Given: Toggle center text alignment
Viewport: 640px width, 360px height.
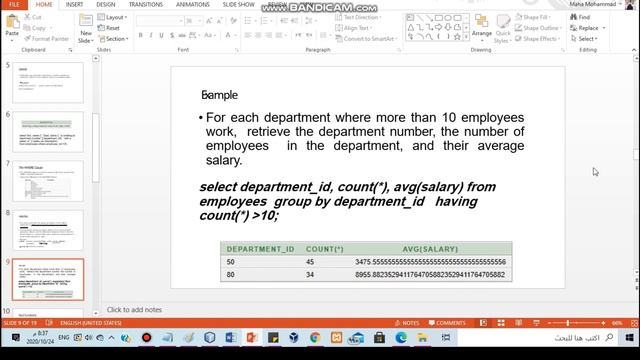Looking at the screenshot, I should (258, 36).
